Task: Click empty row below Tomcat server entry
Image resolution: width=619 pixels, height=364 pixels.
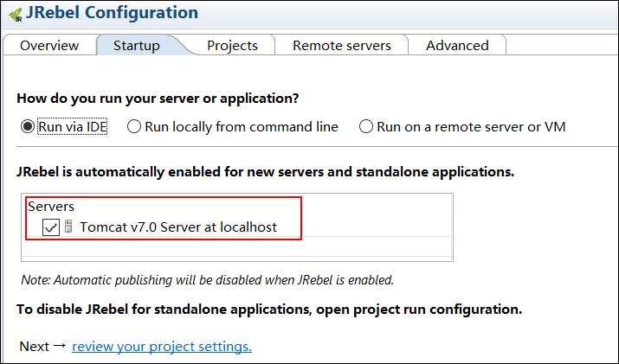Action: coord(237,246)
